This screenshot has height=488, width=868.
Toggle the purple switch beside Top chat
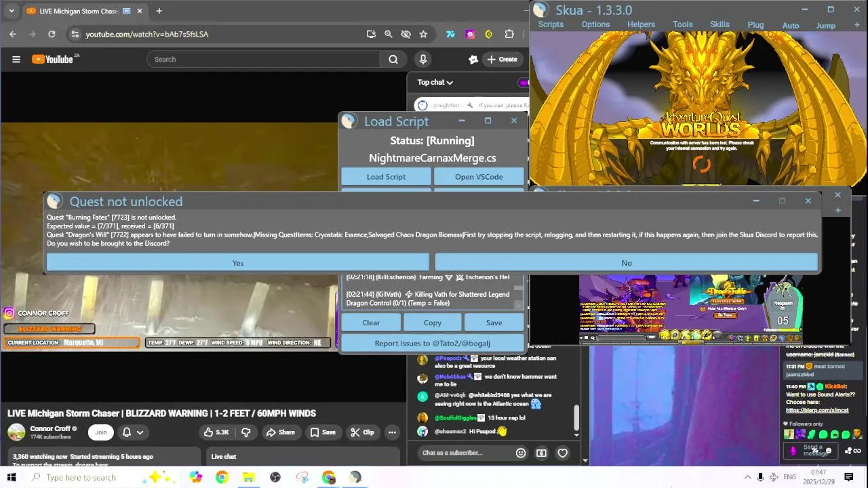click(x=524, y=83)
